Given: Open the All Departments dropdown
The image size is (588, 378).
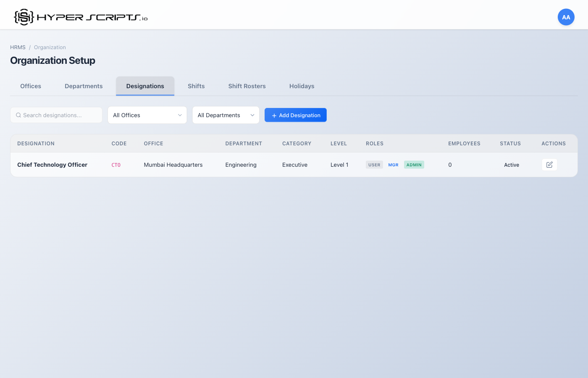Looking at the screenshot, I should [x=226, y=115].
